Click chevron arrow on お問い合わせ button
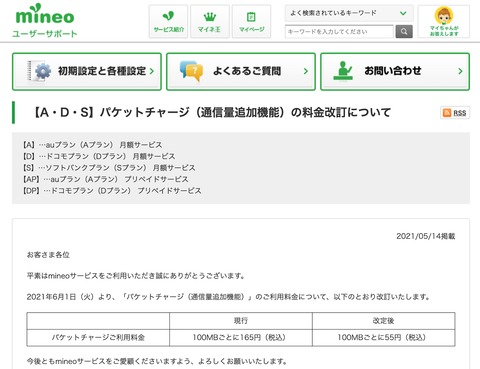Image resolution: width=480 pixels, height=369 pixels. pos(460,71)
